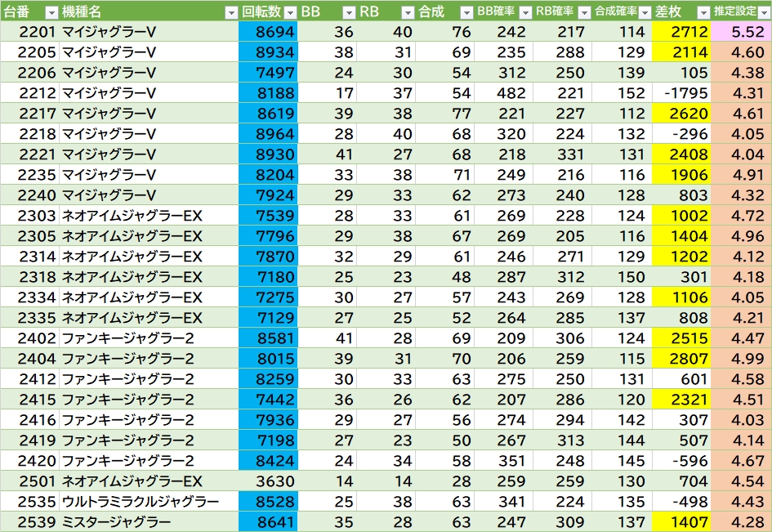Select the 差枚 cell 2620

click(681, 114)
